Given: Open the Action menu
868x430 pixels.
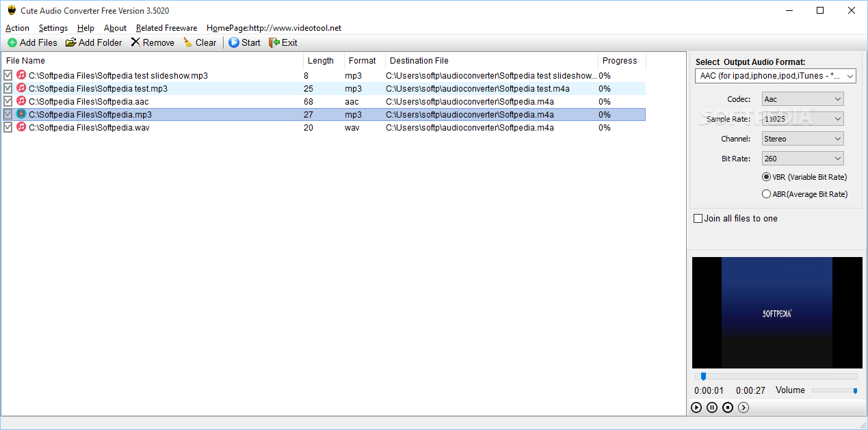Looking at the screenshot, I should [x=17, y=28].
